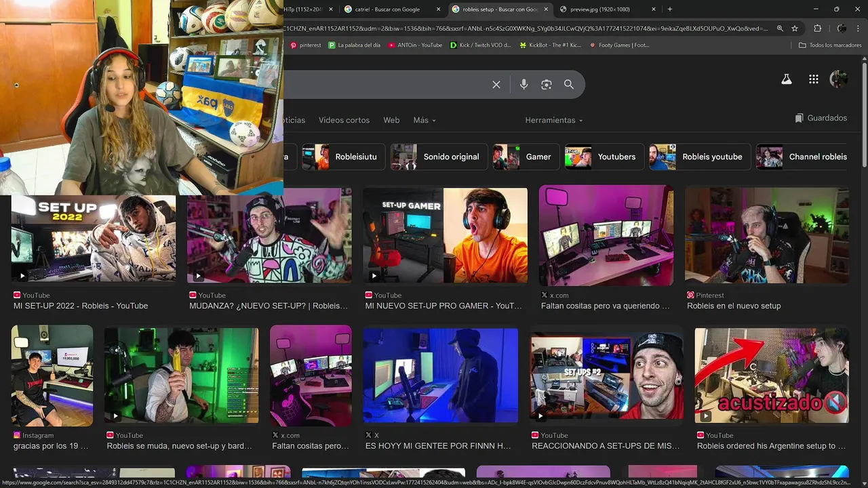Close the HiTp tab
Screen dimensions: 868x488
[331, 9]
